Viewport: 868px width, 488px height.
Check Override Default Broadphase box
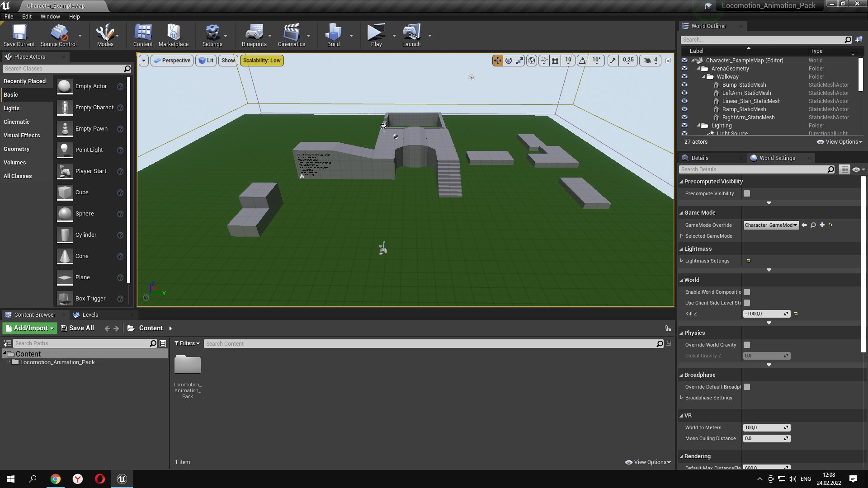click(747, 387)
